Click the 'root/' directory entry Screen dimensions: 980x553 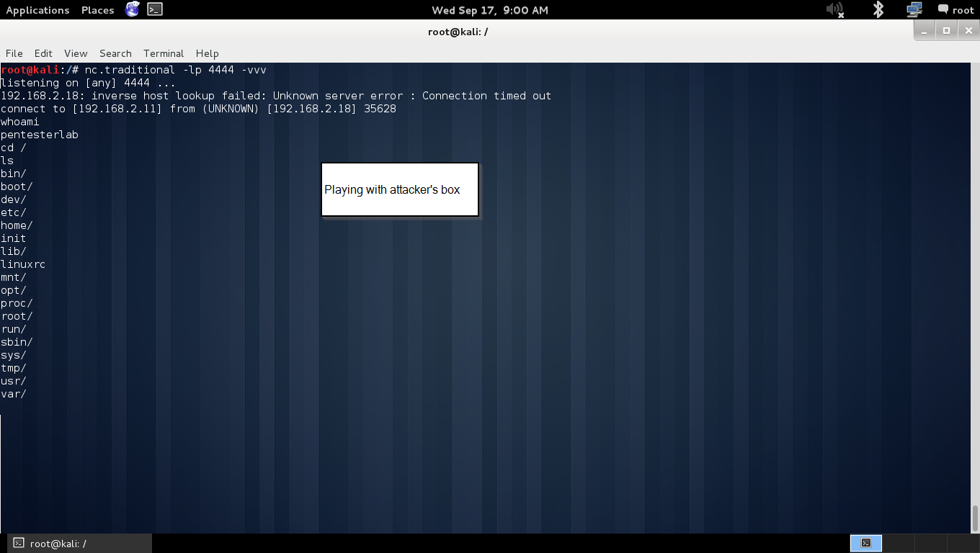point(17,316)
